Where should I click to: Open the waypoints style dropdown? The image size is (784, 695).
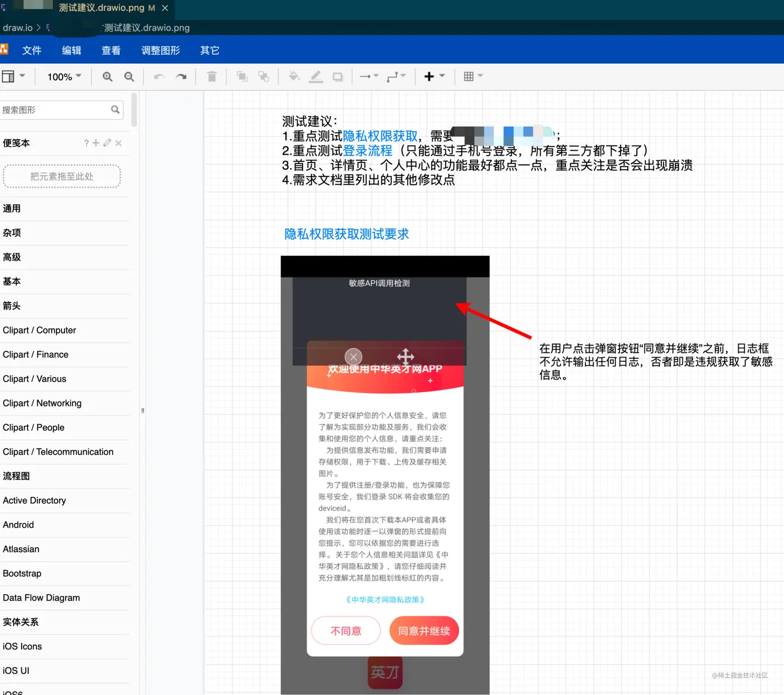pyautogui.click(x=396, y=77)
